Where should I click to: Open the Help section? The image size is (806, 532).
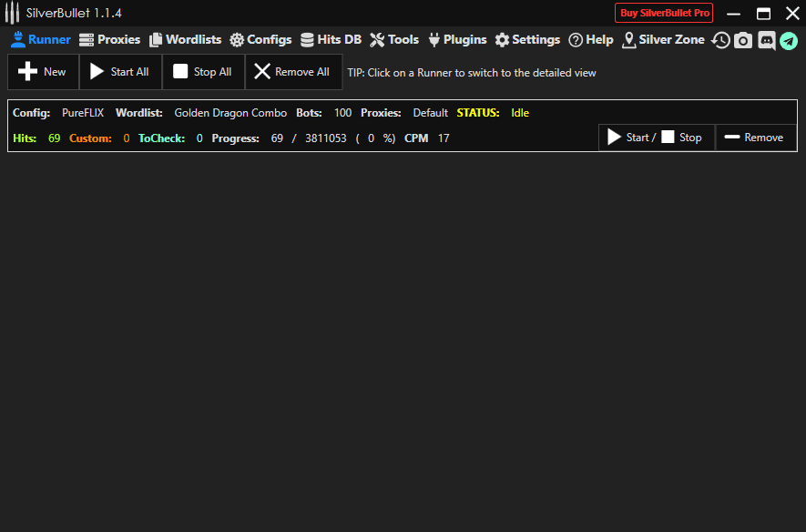coord(591,39)
